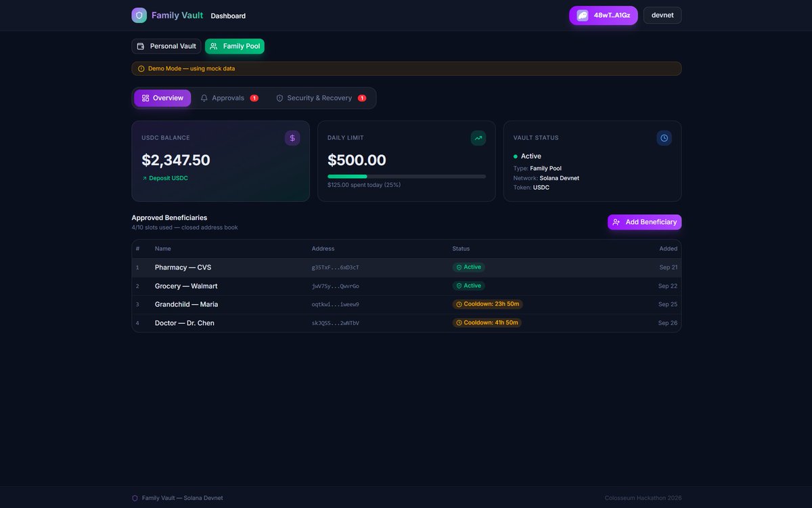The height and width of the screenshot is (508, 812).
Task: Click the Colosseum Hackathon 2026 footer text
Action: pos(643,498)
